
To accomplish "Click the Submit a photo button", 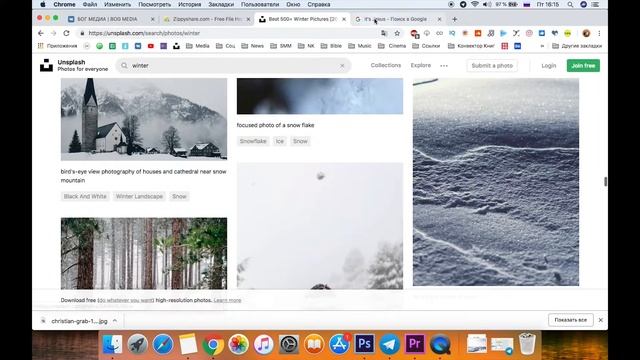I will pos(492,66).
